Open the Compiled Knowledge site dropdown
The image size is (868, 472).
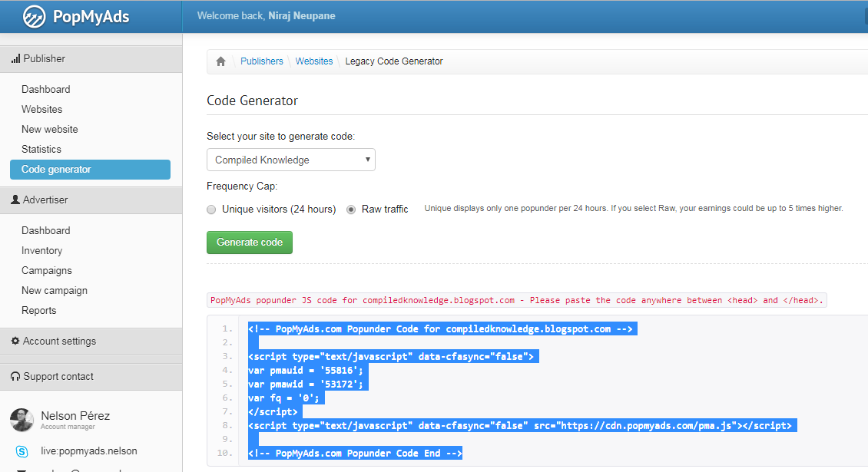[291, 160]
